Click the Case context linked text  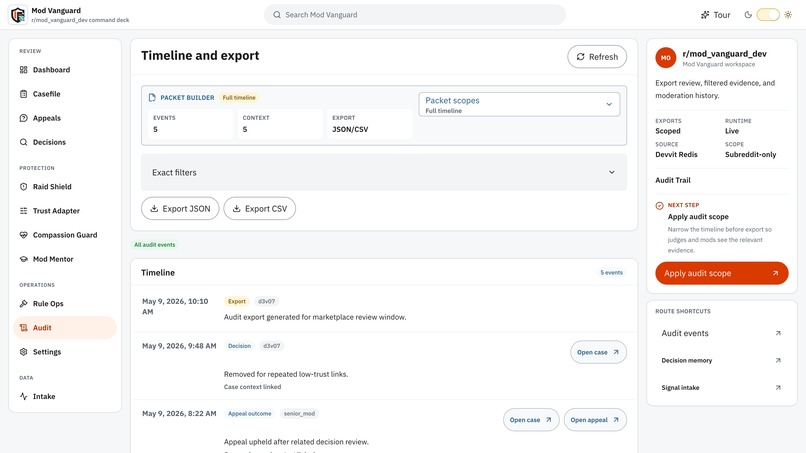pos(252,387)
